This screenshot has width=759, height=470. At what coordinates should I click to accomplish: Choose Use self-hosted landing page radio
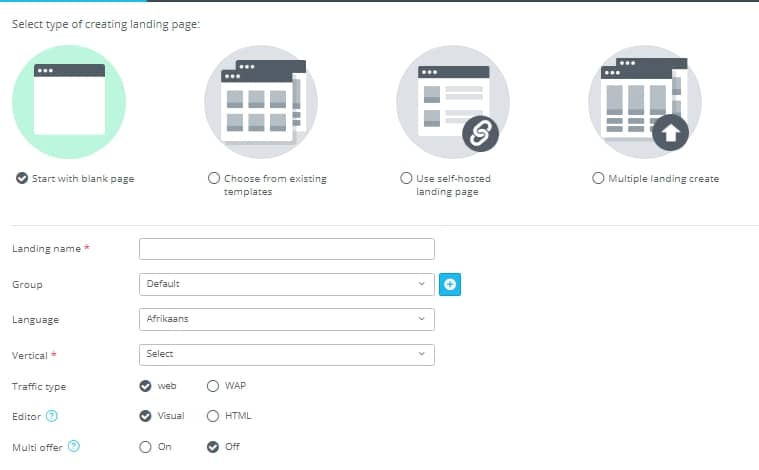406,178
